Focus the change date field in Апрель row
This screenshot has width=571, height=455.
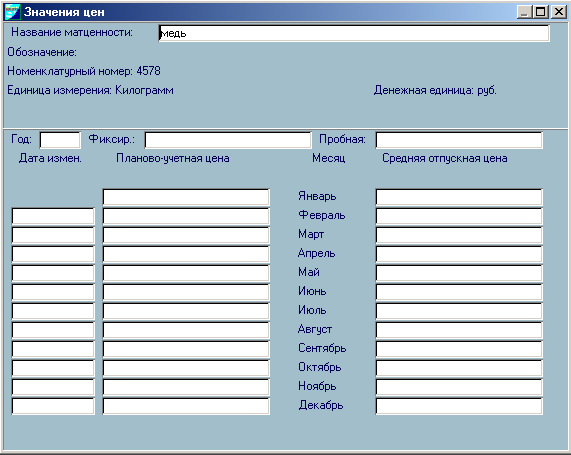(53, 254)
